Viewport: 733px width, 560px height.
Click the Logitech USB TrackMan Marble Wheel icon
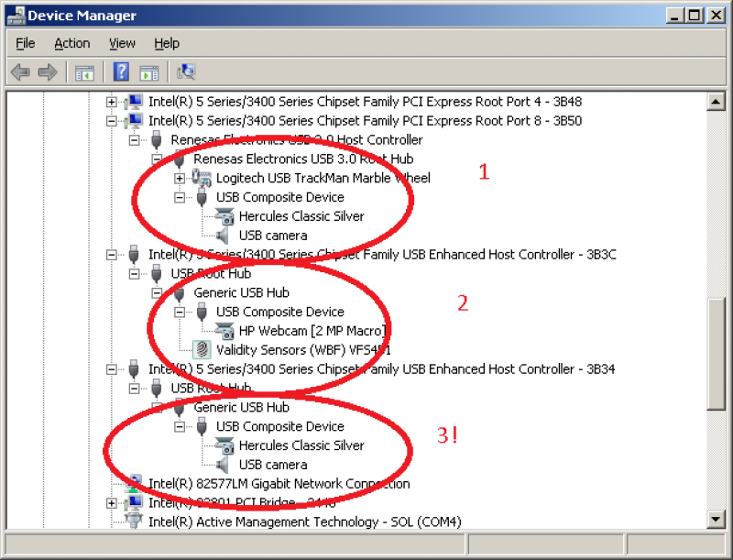point(202,178)
